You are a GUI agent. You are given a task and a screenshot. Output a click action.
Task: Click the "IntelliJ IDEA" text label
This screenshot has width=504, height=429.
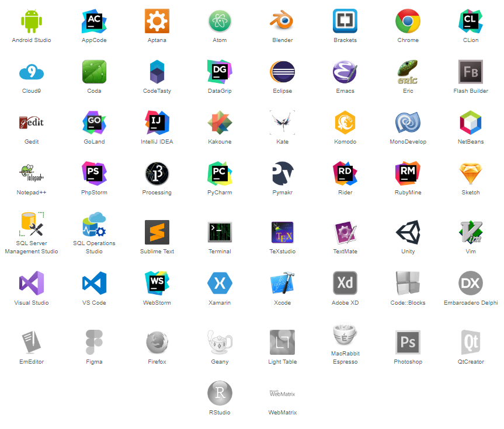pos(157,142)
